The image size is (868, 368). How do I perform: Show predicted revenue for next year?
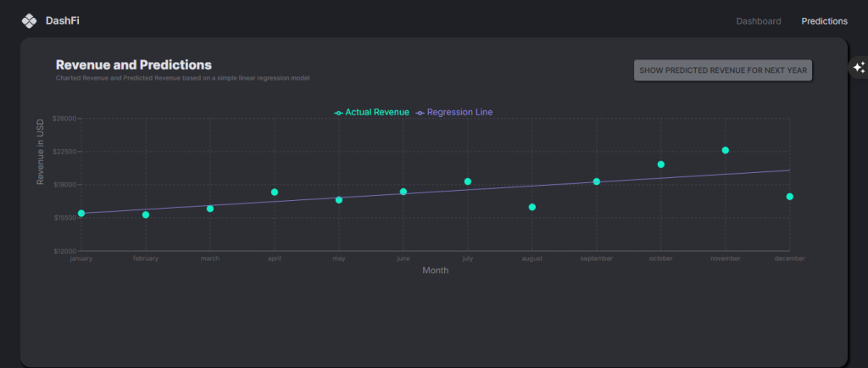click(723, 70)
